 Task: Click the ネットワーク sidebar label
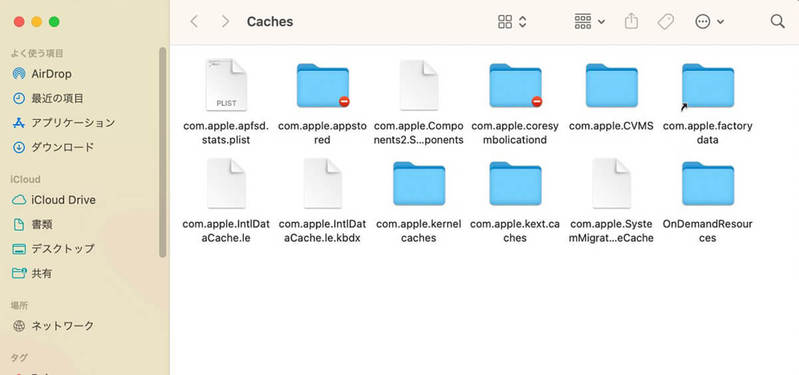click(63, 326)
